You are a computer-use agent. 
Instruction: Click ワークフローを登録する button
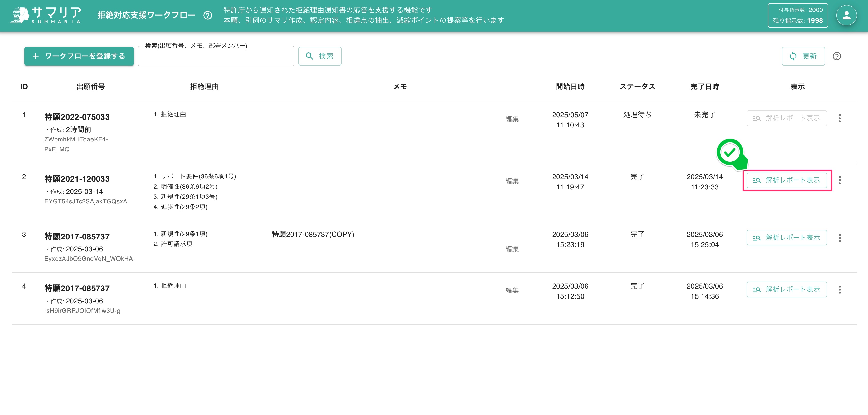click(79, 56)
